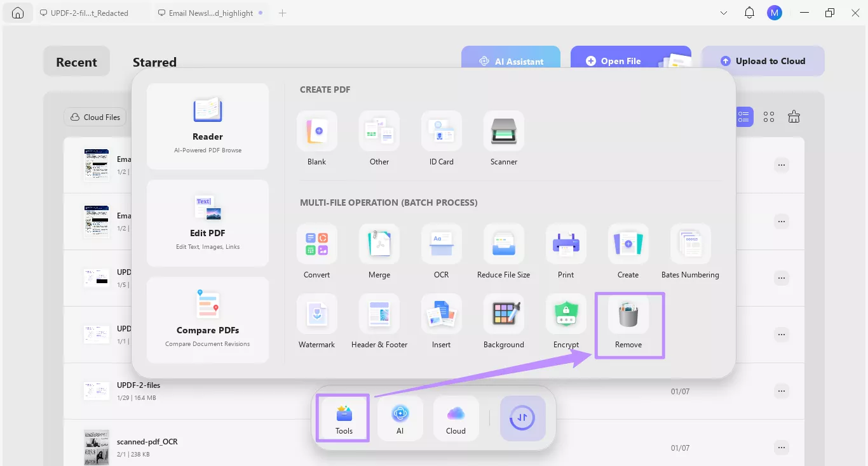Screen dimensions: 868x466
Task: Create a Blank PDF
Action: [x=317, y=139]
